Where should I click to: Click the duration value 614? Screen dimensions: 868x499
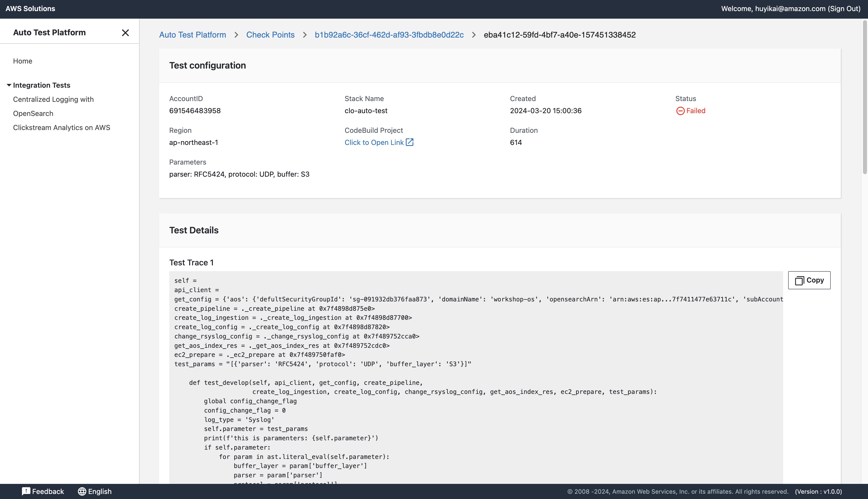[516, 142]
